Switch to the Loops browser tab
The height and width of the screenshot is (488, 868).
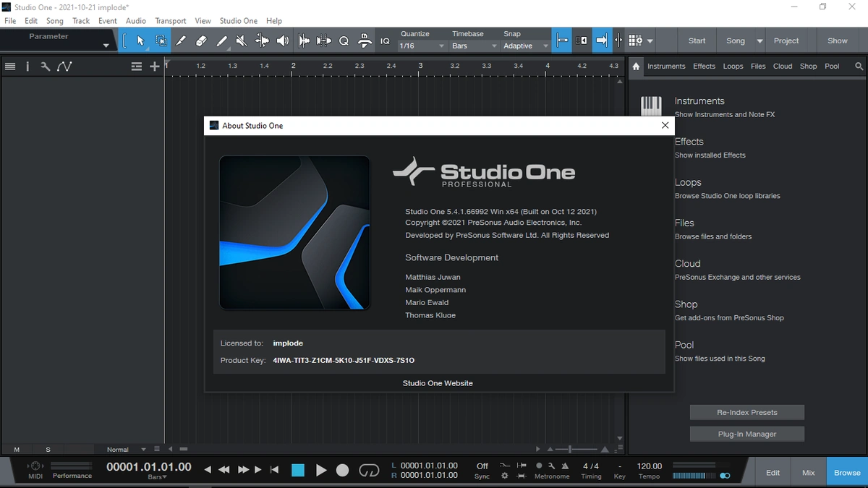(733, 67)
